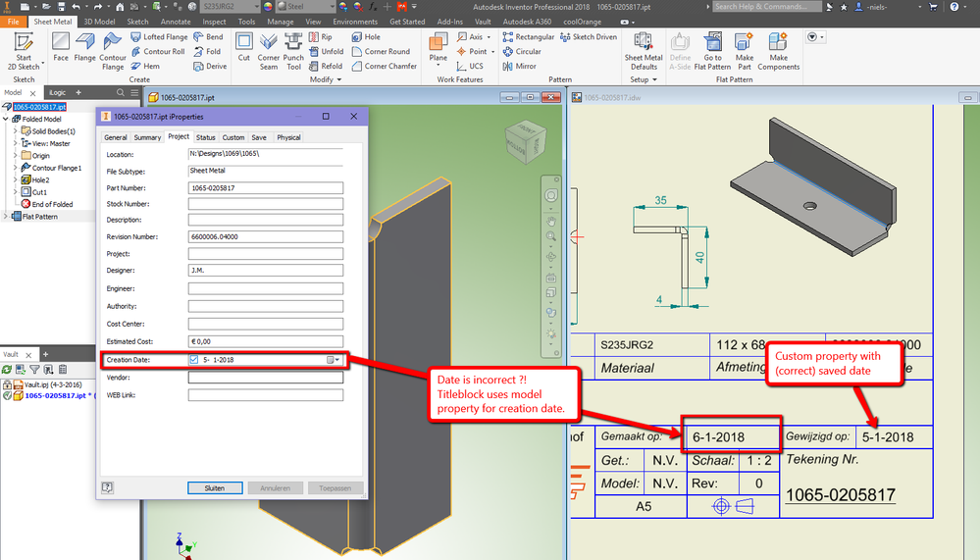
Task: Click the Sluiten button
Action: click(x=215, y=488)
